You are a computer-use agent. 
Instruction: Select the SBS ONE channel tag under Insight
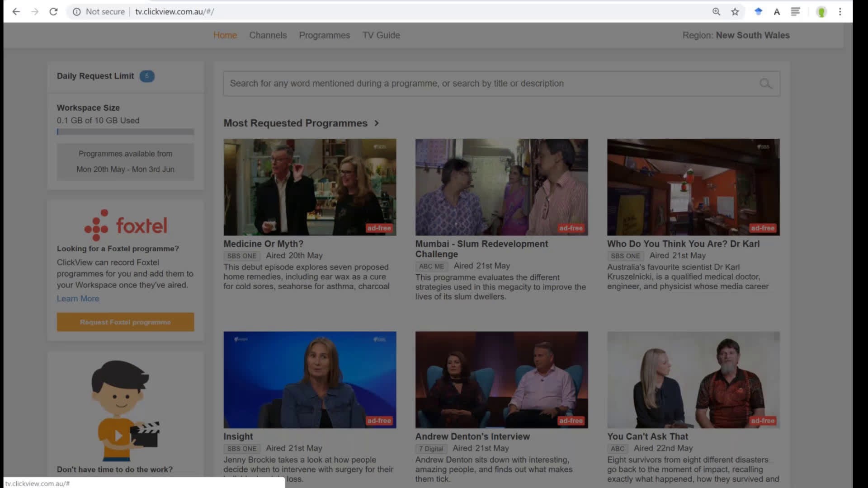coord(242,448)
